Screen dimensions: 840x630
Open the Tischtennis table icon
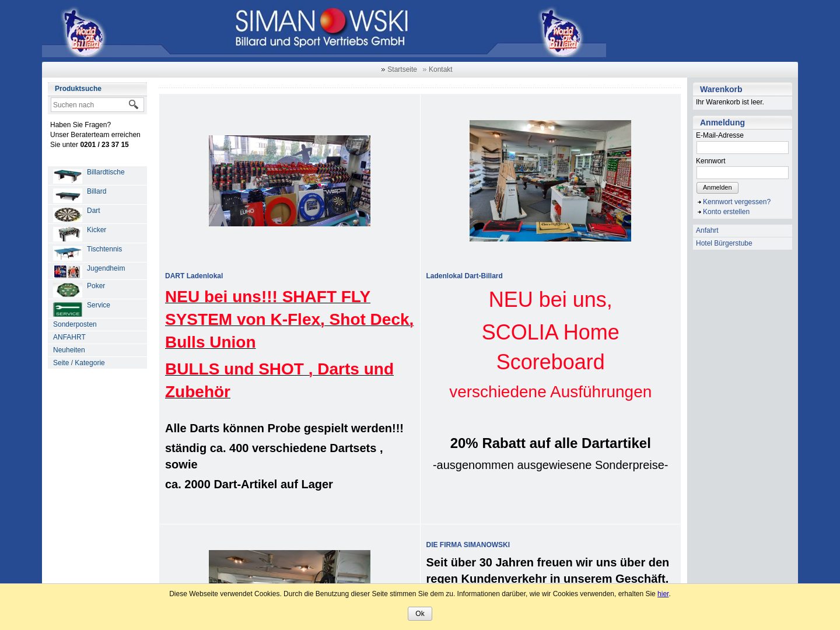[x=68, y=253]
